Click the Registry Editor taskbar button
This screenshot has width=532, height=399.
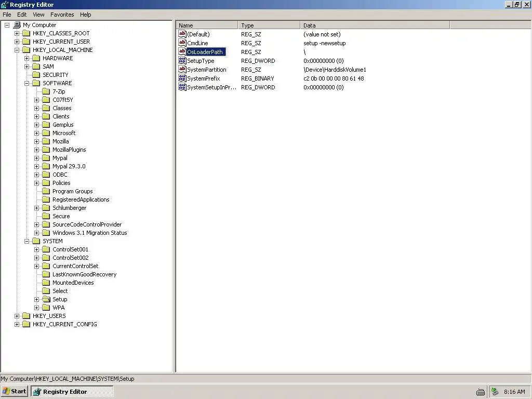pyautogui.click(x=72, y=392)
